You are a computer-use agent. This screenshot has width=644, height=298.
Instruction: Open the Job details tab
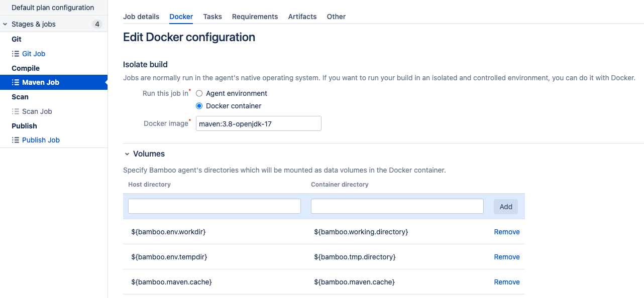(x=141, y=17)
